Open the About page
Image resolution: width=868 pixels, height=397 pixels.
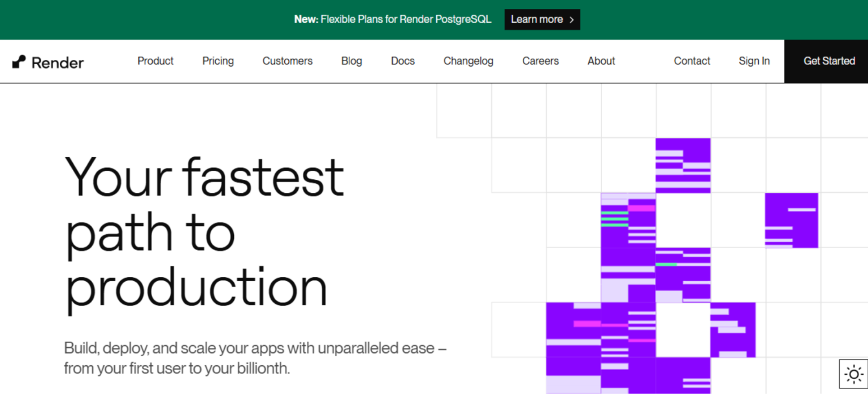pyautogui.click(x=601, y=61)
